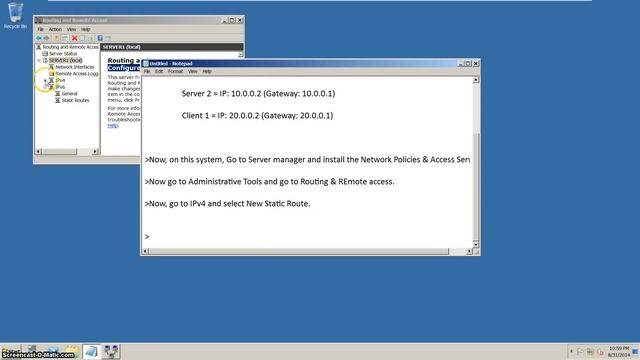Click Notepad horizontal scroll right arrow
Viewport: 640px width, 360px height.
(x=469, y=251)
